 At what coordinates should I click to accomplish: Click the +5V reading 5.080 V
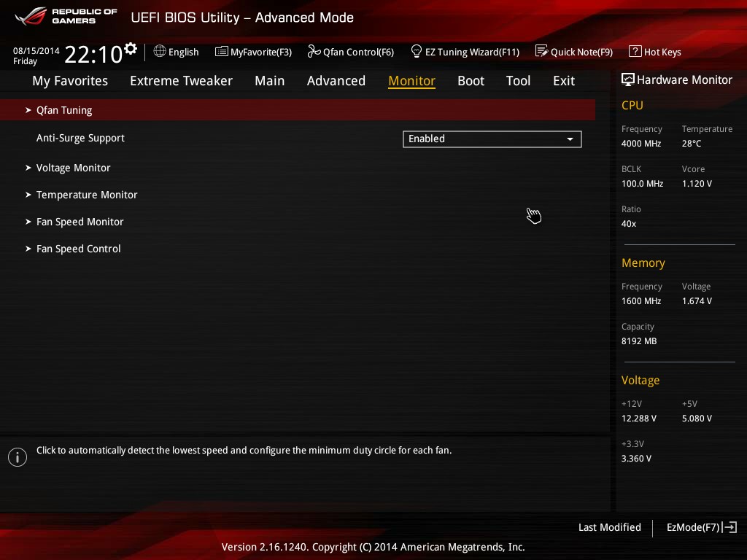click(x=697, y=418)
